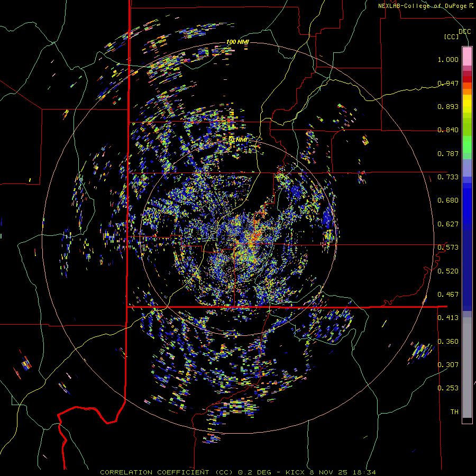476x476 pixels.
Task: Select the 0.787 scale value
Action: click(448, 153)
